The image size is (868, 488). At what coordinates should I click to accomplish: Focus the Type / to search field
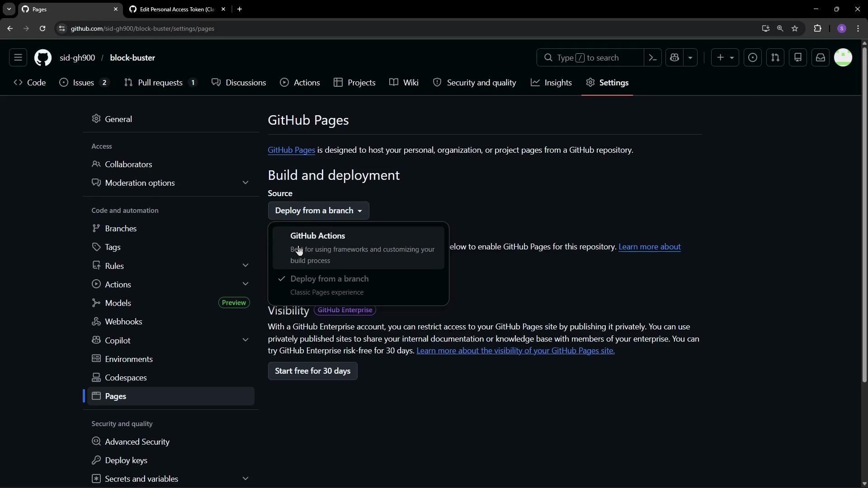coord(590,58)
